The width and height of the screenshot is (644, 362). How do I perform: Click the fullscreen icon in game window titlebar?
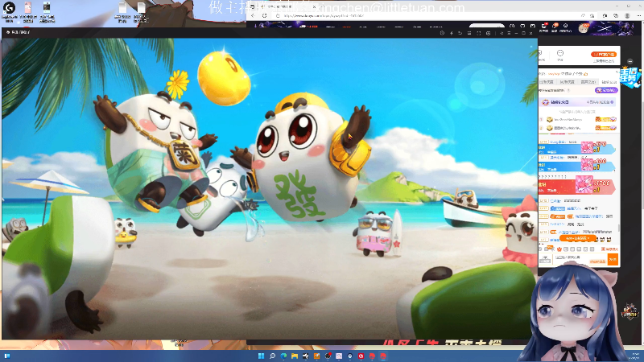pos(478,33)
